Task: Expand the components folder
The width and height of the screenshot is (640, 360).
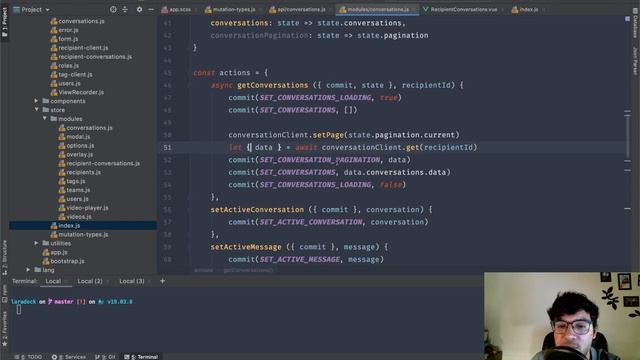Action: pyautogui.click(x=36, y=101)
